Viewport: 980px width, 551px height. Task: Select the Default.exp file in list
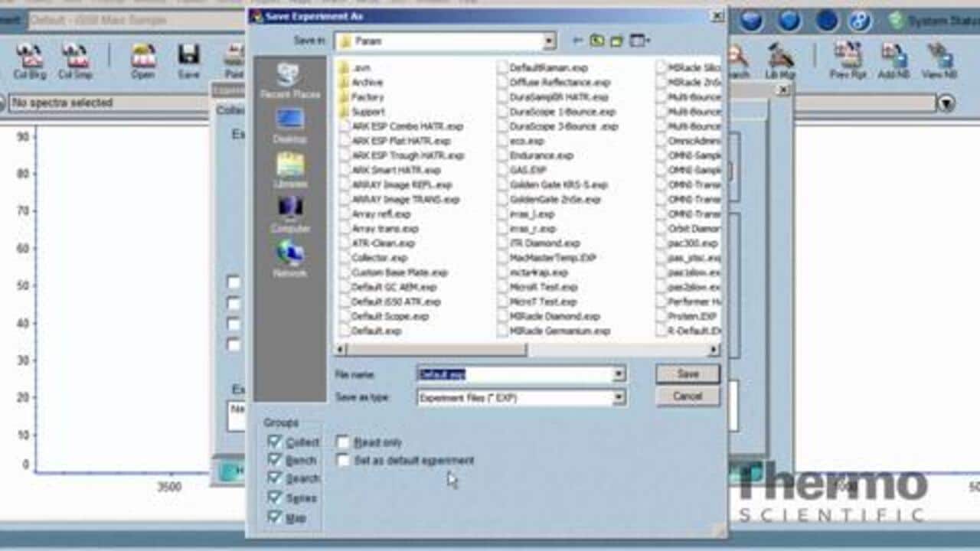click(x=376, y=331)
